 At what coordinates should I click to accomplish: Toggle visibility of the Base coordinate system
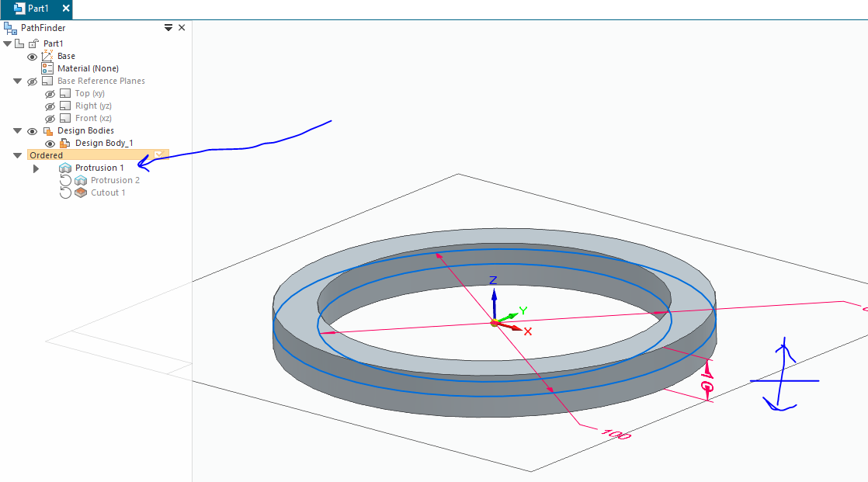(x=32, y=57)
